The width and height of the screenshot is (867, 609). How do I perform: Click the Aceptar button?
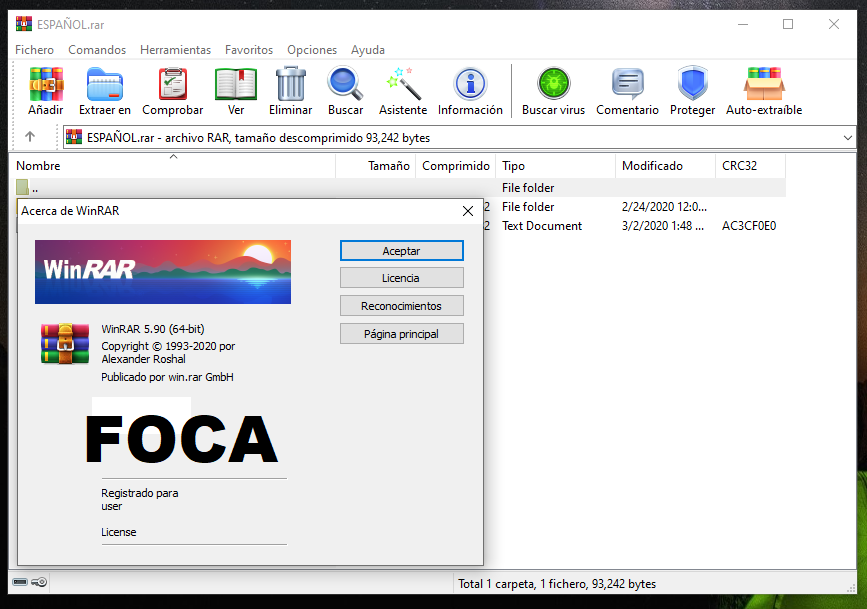[401, 251]
